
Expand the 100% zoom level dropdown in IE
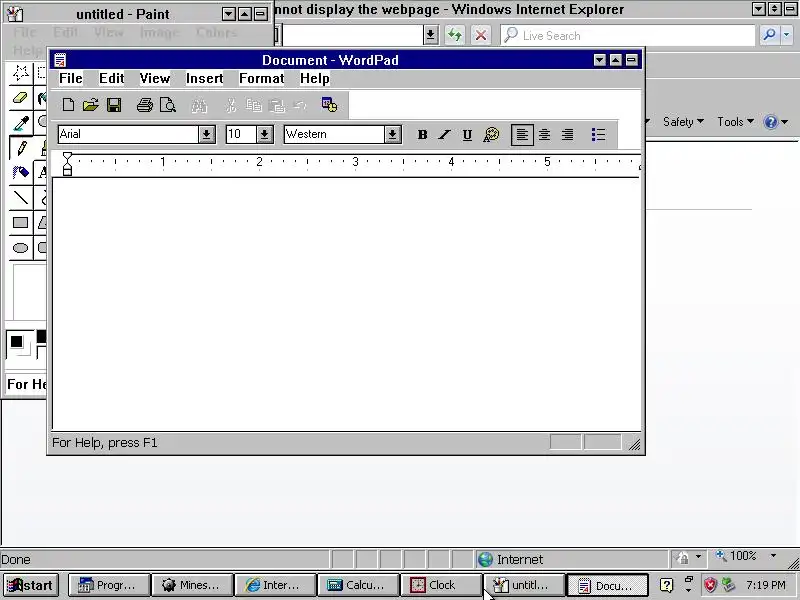(773, 556)
